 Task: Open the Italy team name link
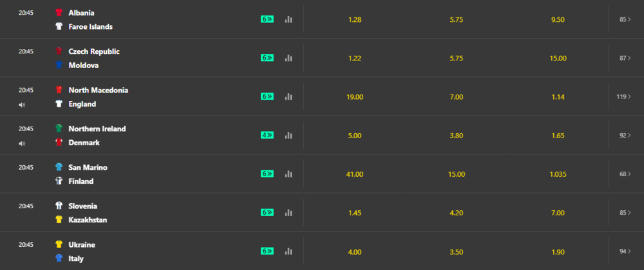(76, 258)
